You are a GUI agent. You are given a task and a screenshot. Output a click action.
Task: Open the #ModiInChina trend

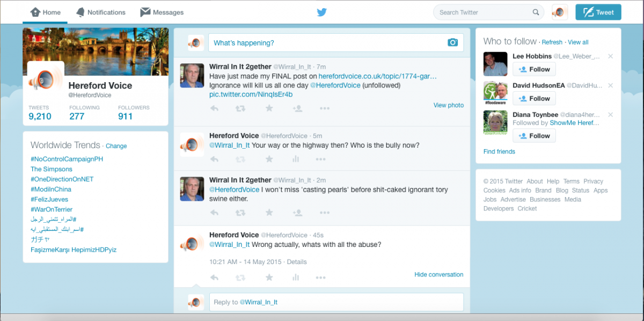point(51,189)
